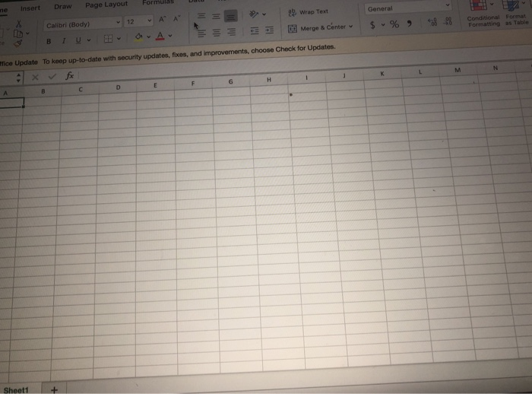532x394 pixels.
Task: Apply percent style
Action: tap(394, 24)
